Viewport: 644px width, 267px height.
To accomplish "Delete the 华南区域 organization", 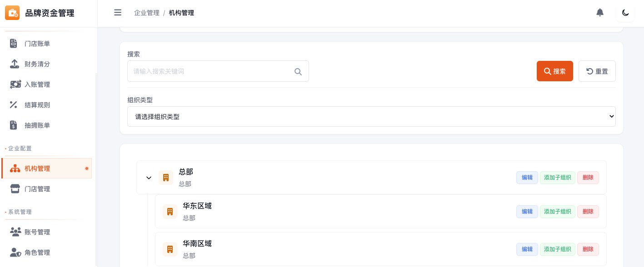I will (588, 249).
